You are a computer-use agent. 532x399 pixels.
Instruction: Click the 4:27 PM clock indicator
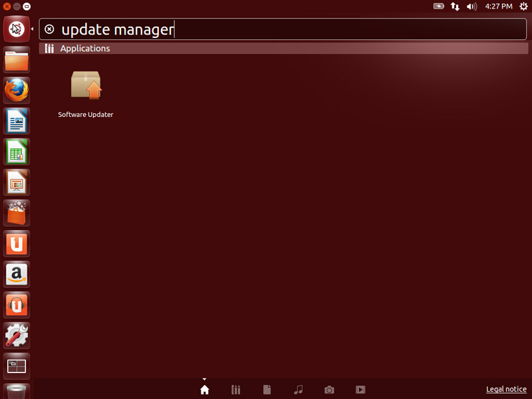498,6
